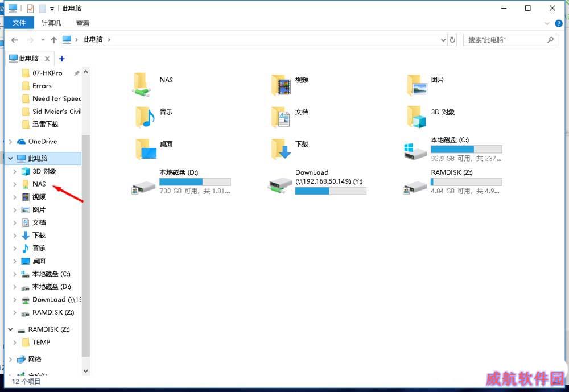Open the address bar history dropdown
The height and width of the screenshot is (392, 569).
[x=443, y=40]
